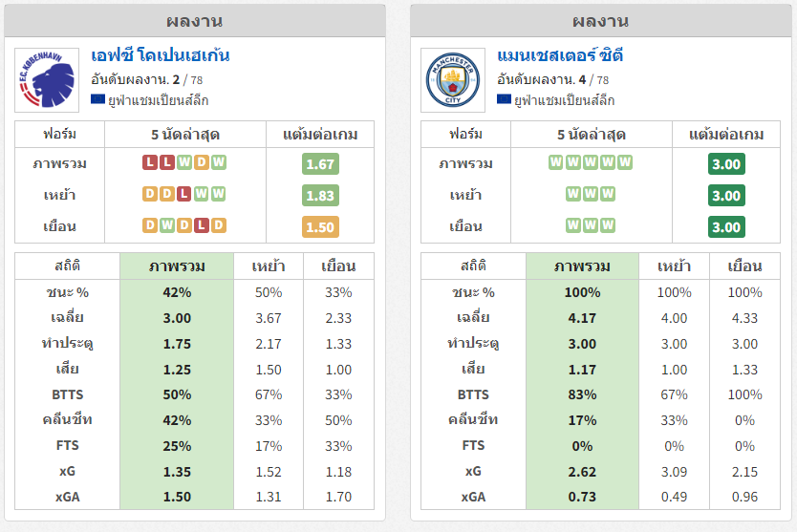Click the EU flag beside Manchester City's league

pyautogui.click(x=504, y=99)
